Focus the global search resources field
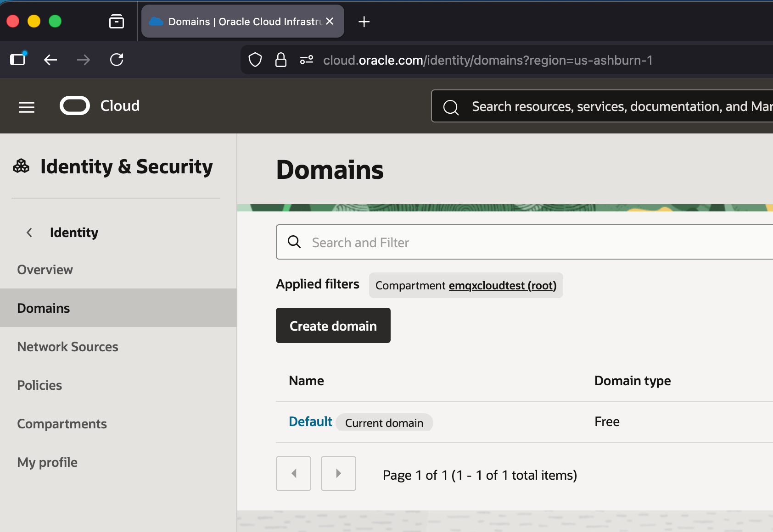 click(602, 106)
